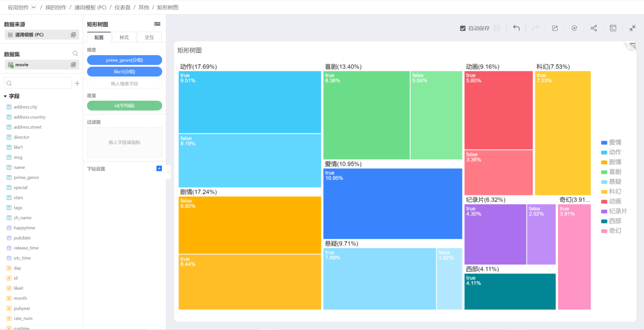Image resolution: width=644 pixels, height=330 pixels.
Task: Click 仪表盘 in the breadcrumb
Action: click(x=122, y=8)
